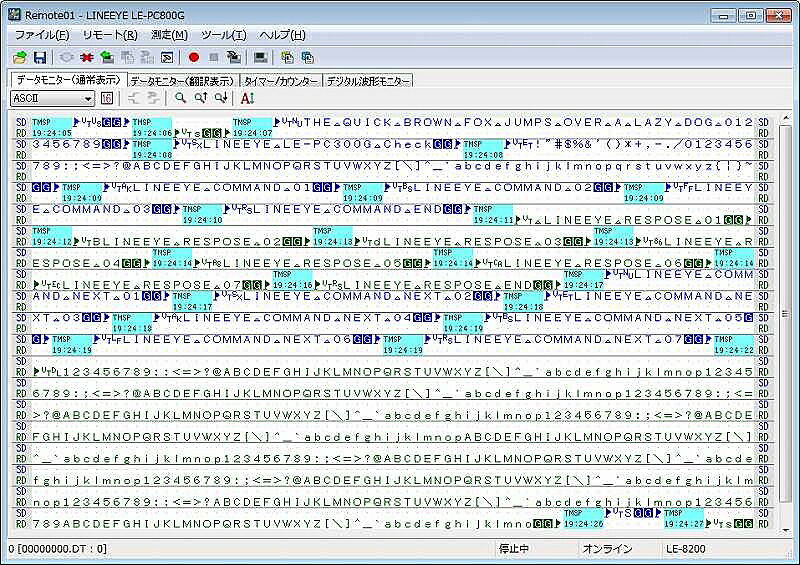Close the Remote01 LINEEYE window
800x565 pixels.
pyautogui.click(x=778, y=15)
